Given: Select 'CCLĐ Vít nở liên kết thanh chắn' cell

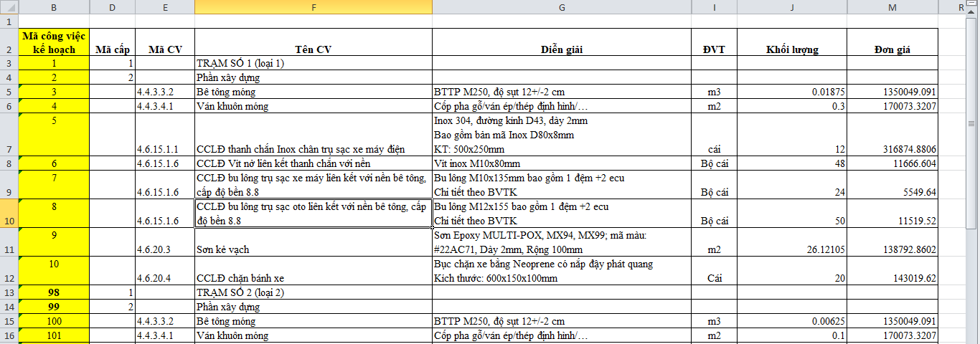Looking at the screenshot, I should 313,163.
